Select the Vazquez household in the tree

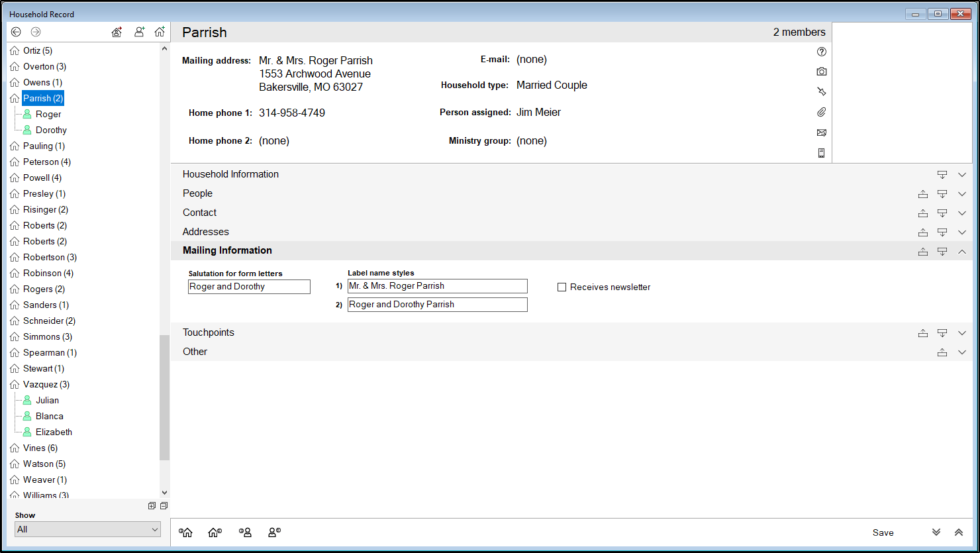pos(46,384)
